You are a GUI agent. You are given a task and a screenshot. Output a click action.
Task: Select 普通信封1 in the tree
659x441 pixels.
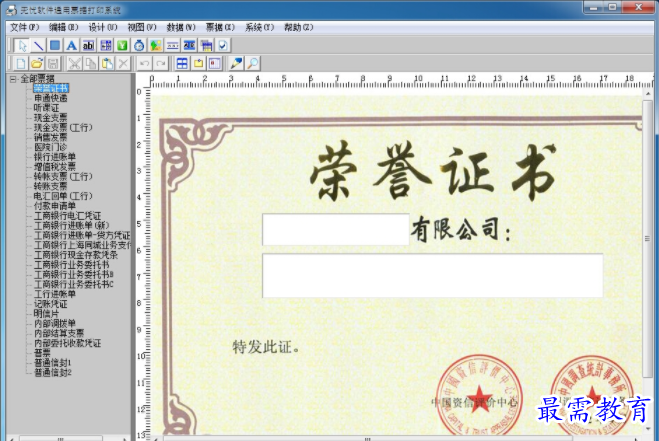click(53, 362)
